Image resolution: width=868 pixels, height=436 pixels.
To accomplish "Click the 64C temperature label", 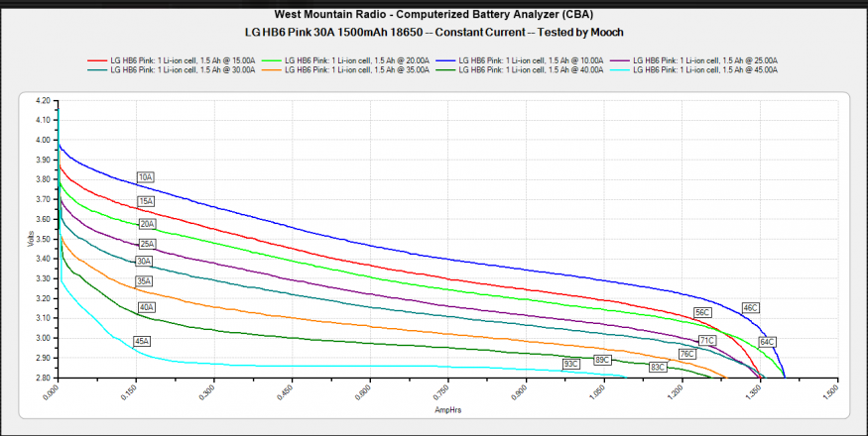I will coord(767,342).
